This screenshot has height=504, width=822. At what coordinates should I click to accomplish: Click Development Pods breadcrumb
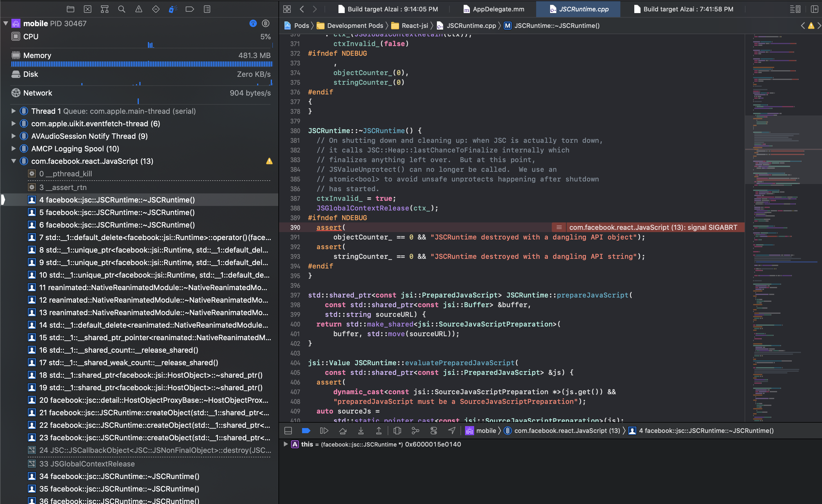click(350, 26)
